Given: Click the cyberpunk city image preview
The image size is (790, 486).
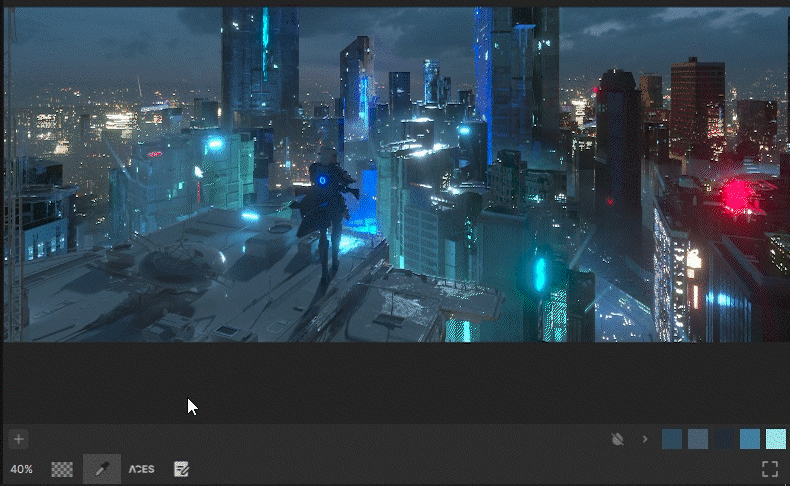Looking at the screenshot, I should pyautogui.click(x=397, y=174).
